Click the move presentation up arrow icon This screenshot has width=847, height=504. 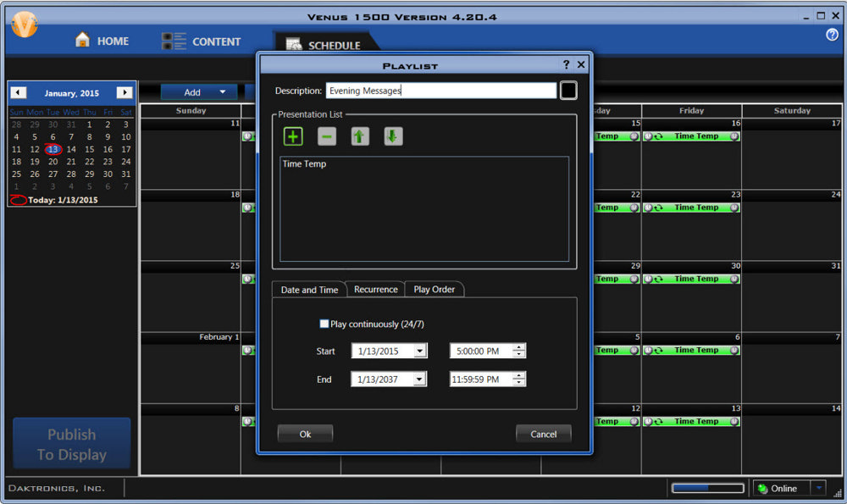point(360,136)
